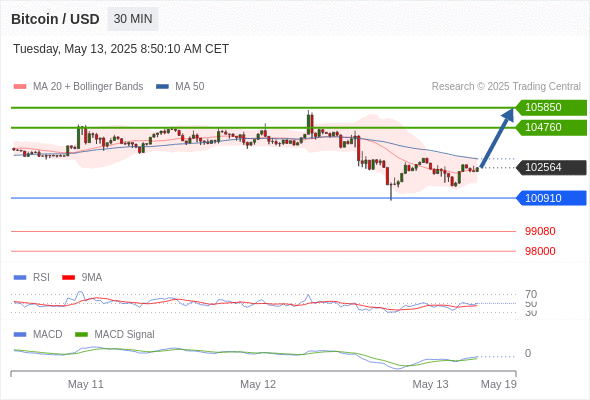This screenshot has height=400, width=590.
Task: Select the May 19 axis label
Action: point(499,384)
